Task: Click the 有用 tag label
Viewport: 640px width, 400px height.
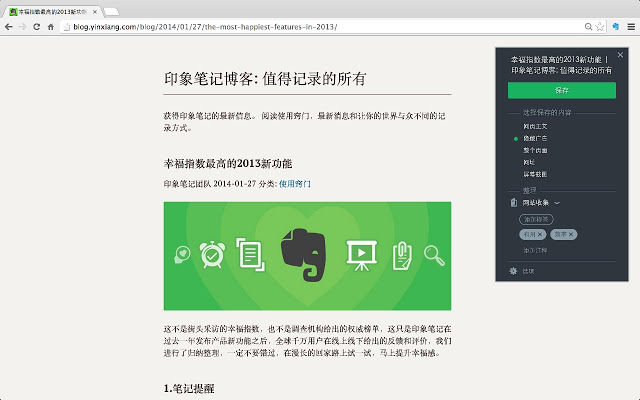Action: coord(529,234)
